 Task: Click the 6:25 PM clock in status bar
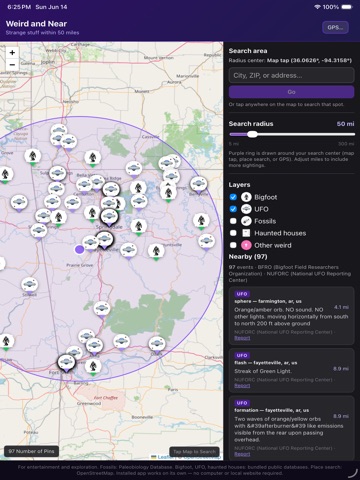pyautogui.click(x=19, y=7)
